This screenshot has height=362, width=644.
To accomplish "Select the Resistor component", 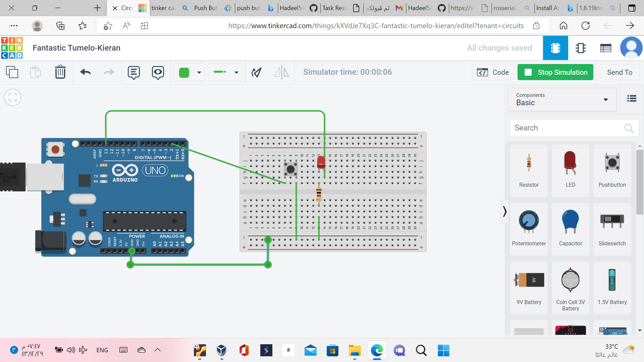I will point(529,171).
